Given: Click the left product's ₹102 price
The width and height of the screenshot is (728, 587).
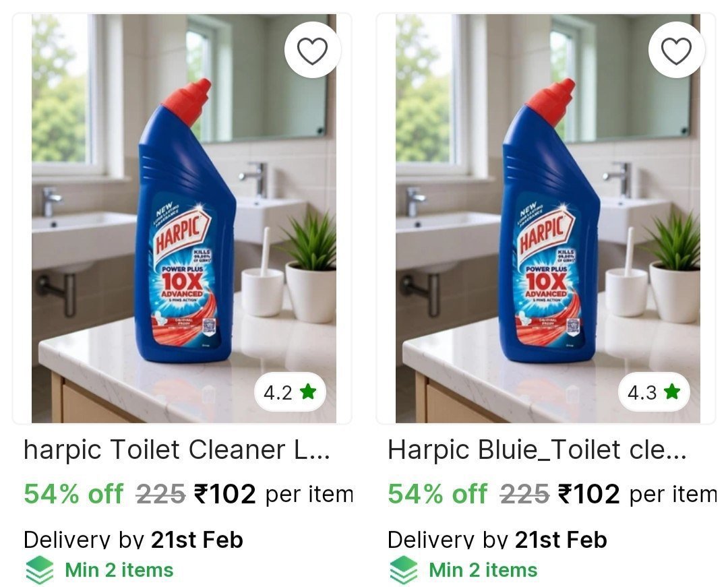Looking at the screenshot, I should (x=224, y=494).
